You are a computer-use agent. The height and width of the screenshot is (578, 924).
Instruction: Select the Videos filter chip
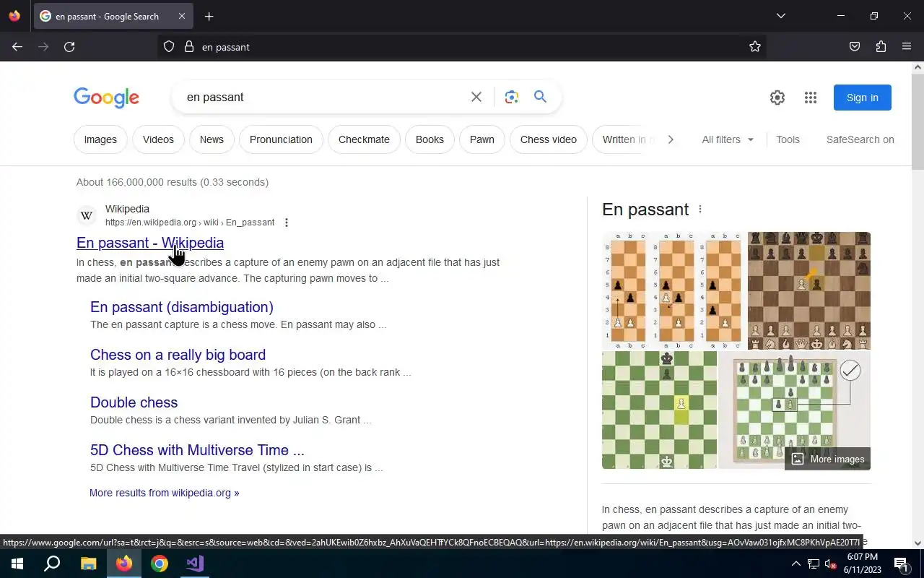(x=158, y=139)
